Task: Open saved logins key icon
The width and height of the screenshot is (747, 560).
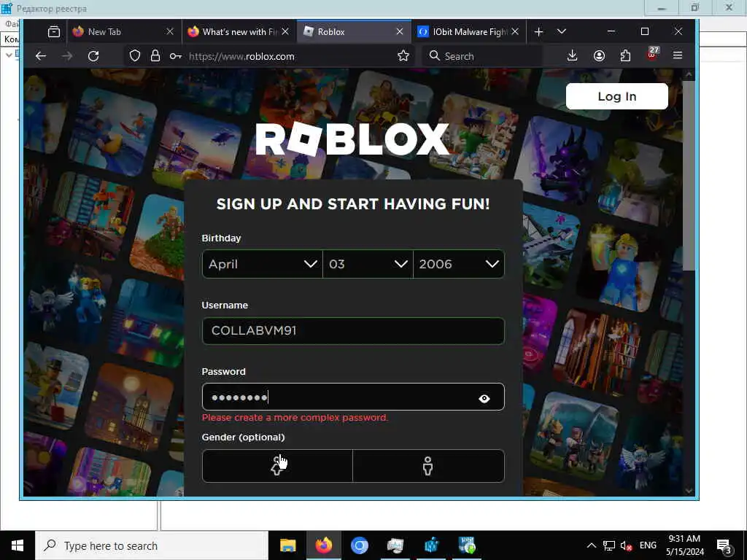Action: click(x=175, y=56)
